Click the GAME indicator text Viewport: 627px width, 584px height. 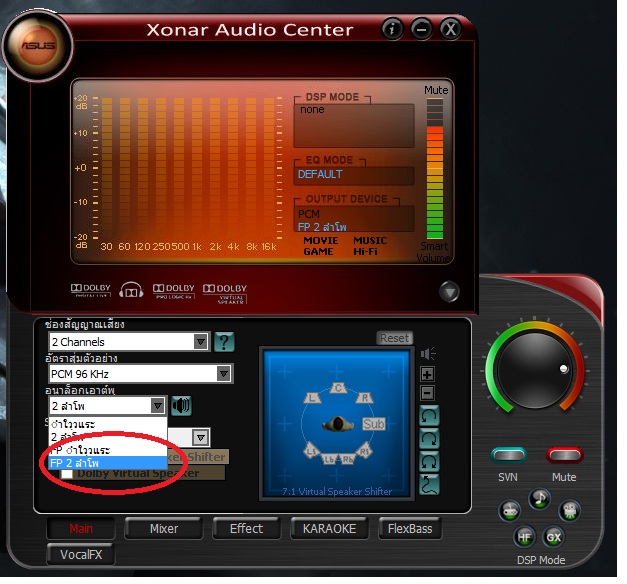click(318, 252)
